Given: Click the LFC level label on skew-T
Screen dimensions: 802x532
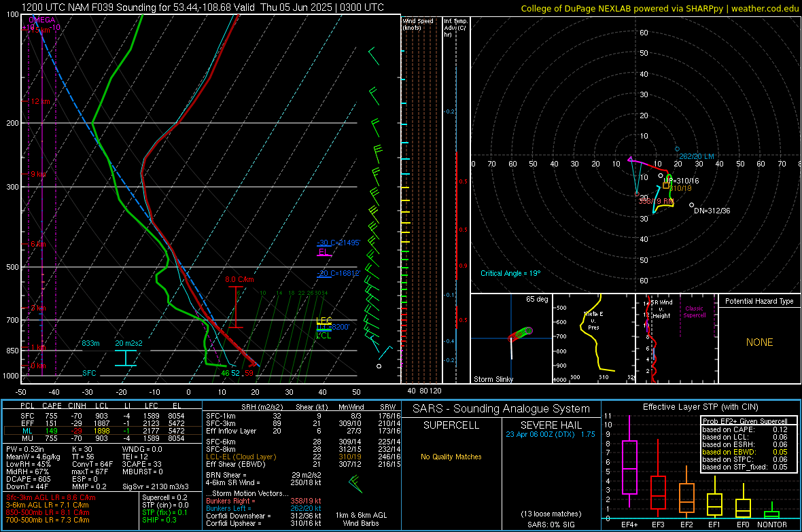Looking at the screenshot, I should [324, 321].
